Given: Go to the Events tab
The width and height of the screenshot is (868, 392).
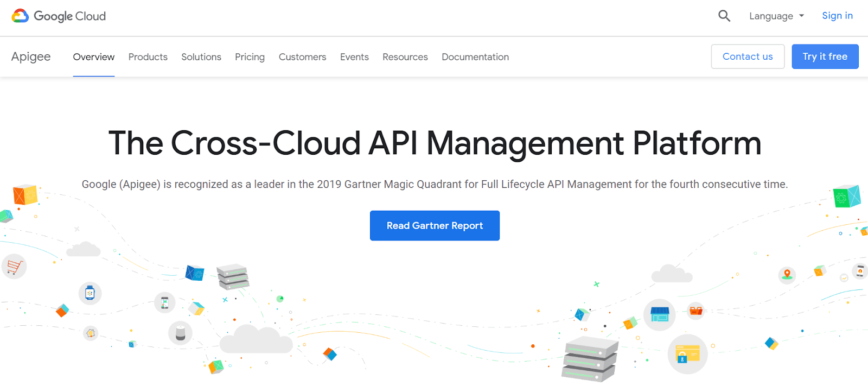Looking at the screenshot, I should (354, 57).
